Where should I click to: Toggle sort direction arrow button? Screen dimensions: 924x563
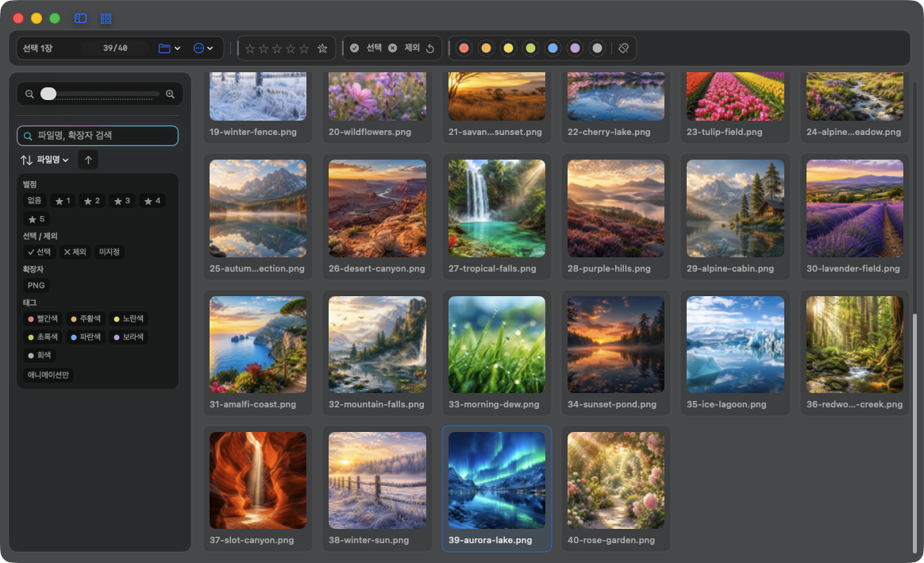pyautogui.click(x=88, y=160)
